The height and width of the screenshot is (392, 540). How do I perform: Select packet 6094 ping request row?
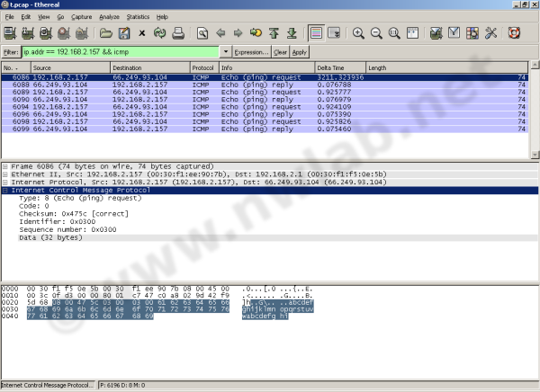[x=265, y=107]
